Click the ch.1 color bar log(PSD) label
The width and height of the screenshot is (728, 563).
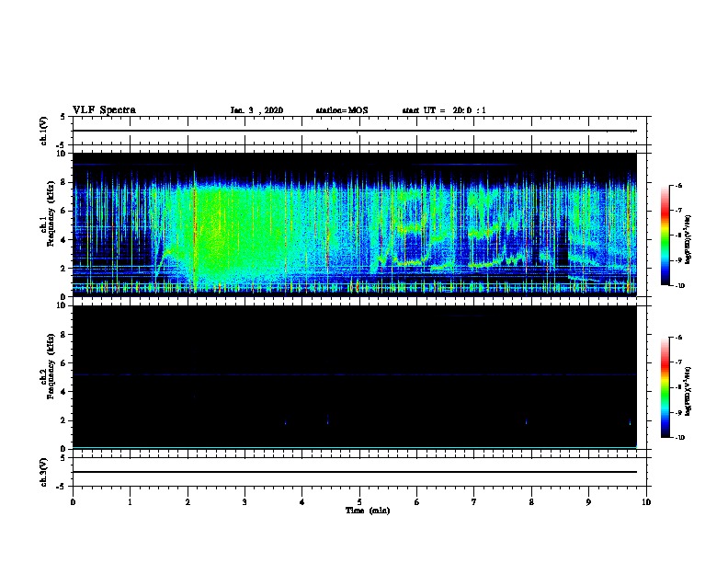click(688, 239)
